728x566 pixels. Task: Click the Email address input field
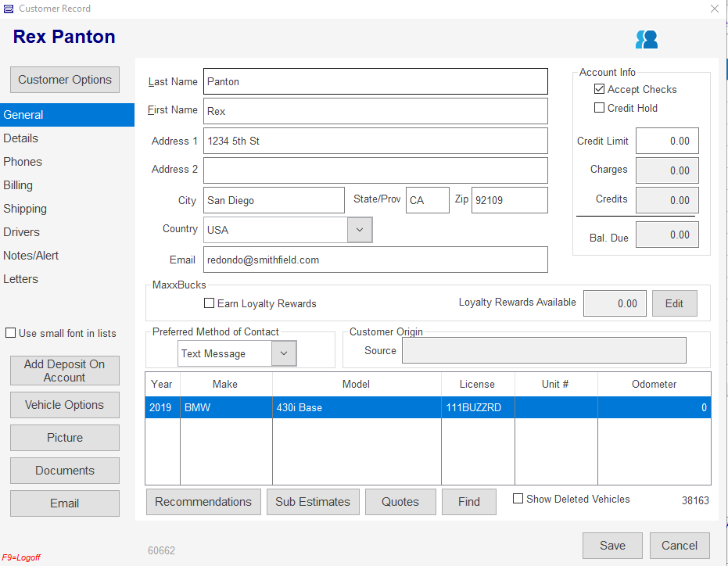pyautogui.click(x=375, y=260)
